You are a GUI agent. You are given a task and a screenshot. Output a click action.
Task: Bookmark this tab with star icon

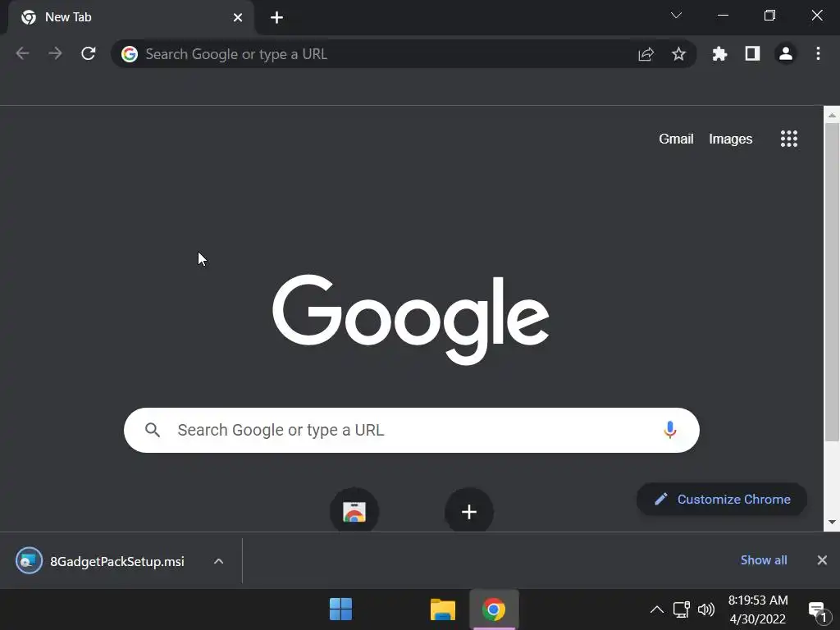678,54
